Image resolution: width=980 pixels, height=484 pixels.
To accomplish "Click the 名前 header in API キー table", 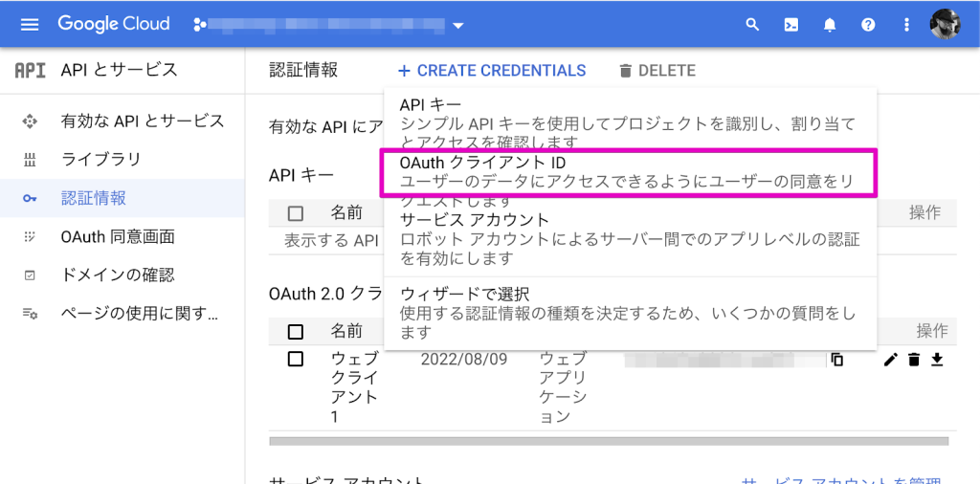I will (346, 213).
